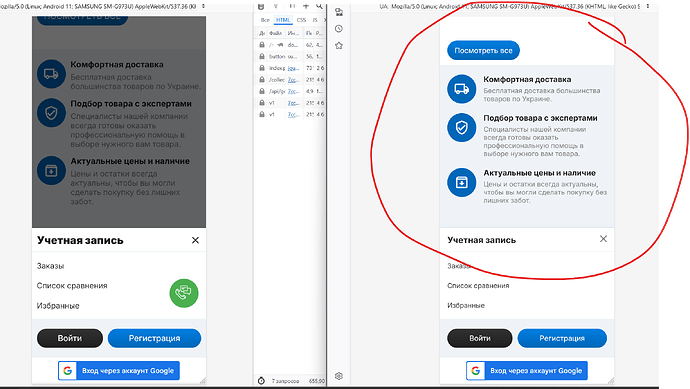Open Избранные in left screenshot
Viewport: 690px width, 389px height.
pyautogui.click(x=58, y=305)
